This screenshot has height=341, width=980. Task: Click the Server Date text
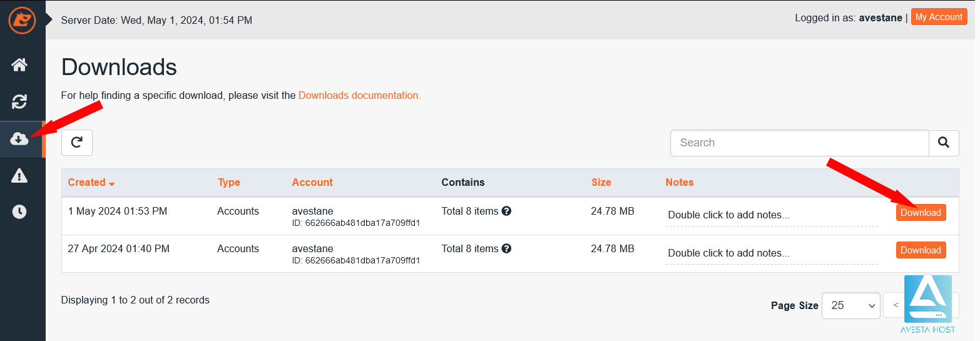156,21
